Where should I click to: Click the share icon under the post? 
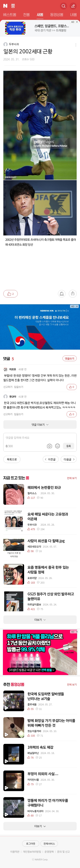[73, 294]
